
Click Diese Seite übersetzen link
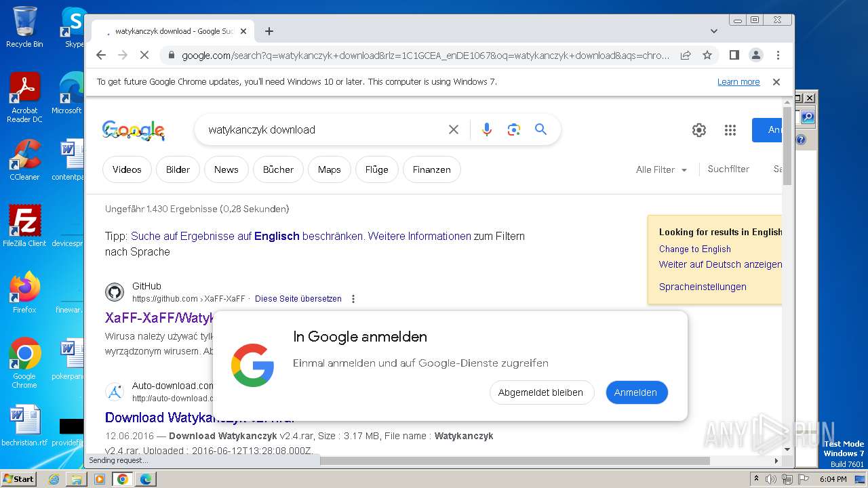(298, 299)
